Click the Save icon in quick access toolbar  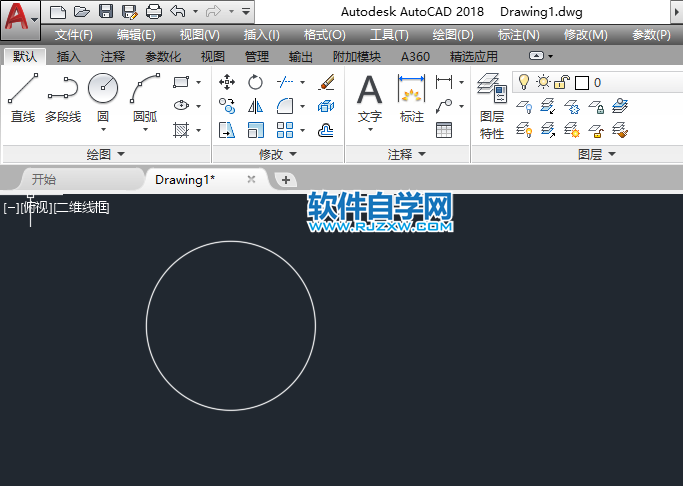[x=105, y=12]
